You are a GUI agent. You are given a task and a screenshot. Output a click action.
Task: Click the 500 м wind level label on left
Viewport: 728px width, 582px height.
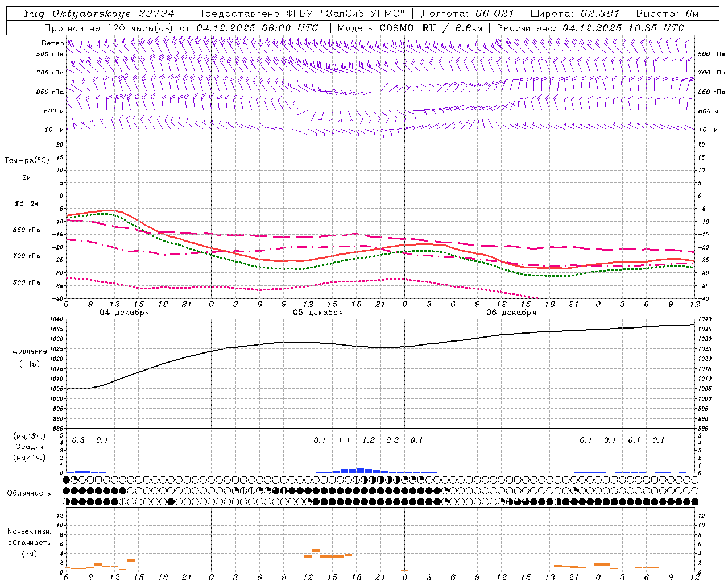coord(54,111)
